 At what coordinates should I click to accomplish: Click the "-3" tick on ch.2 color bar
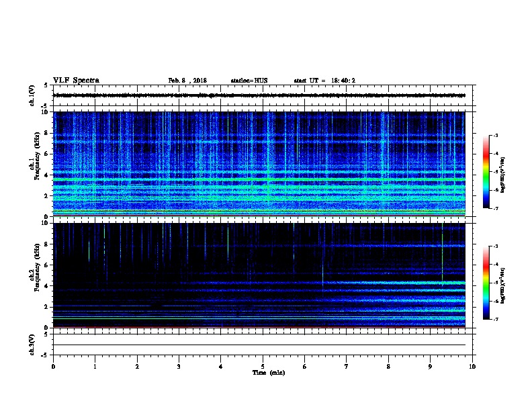point(495,246)
